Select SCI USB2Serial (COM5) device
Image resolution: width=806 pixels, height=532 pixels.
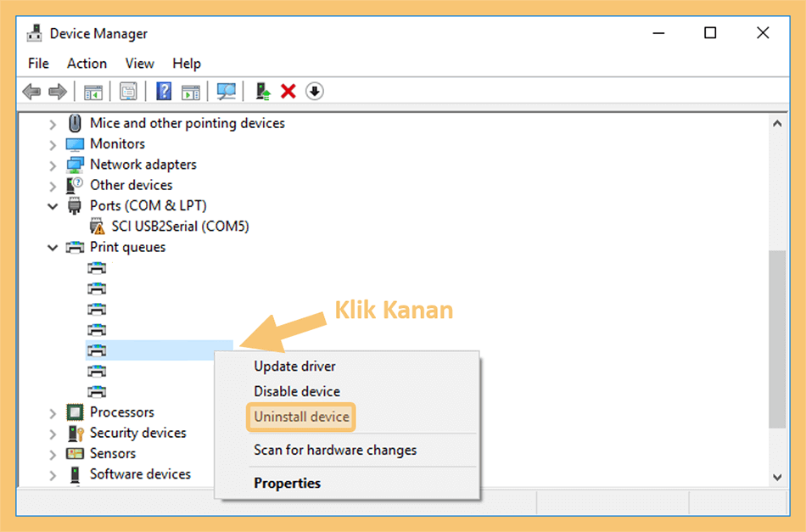point(180,227)
